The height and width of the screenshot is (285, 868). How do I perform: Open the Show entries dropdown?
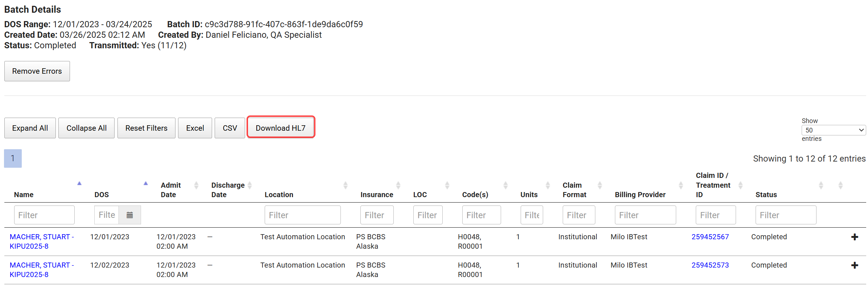click(x=833, y=130)
